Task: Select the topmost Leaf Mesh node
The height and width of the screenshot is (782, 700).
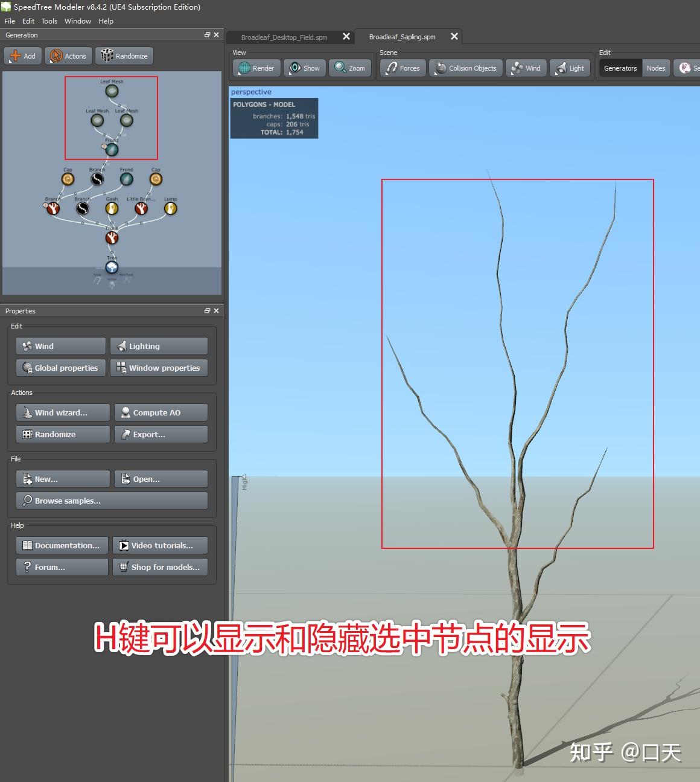Action: (x=112, y=91)
